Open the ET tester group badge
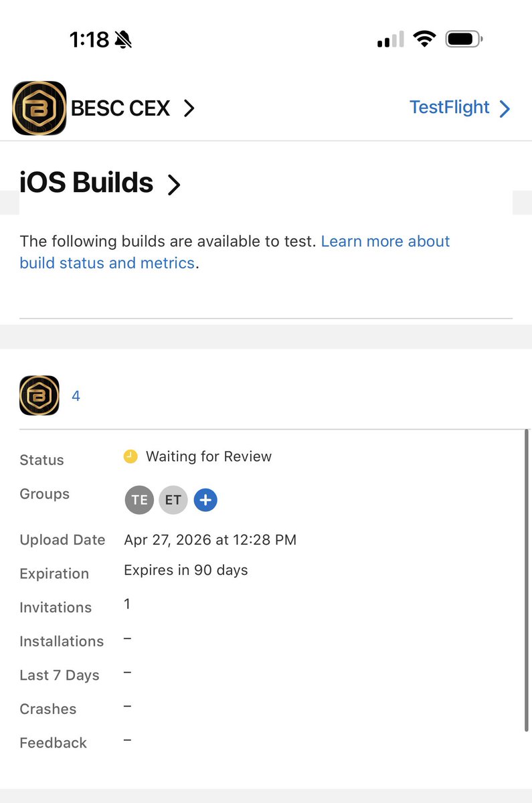Viewport: 532px width, 803px height. pyautogui.click(x=173, y=500)
